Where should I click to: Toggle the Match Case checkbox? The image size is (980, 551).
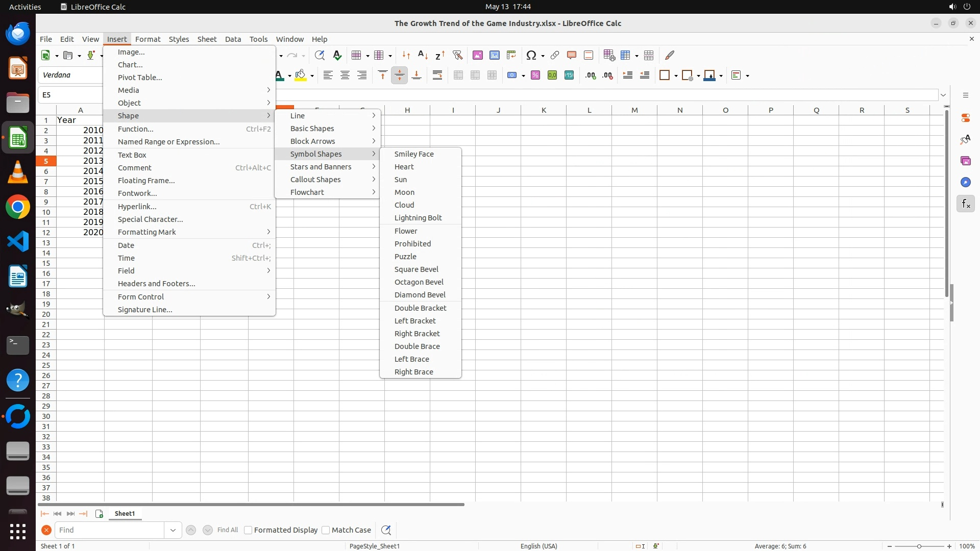point(326,530)
